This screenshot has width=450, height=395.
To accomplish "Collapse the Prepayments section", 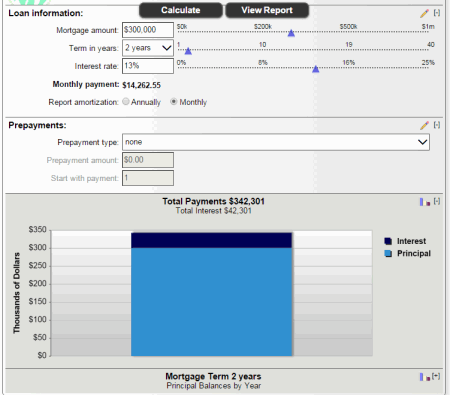I will 437,125.
